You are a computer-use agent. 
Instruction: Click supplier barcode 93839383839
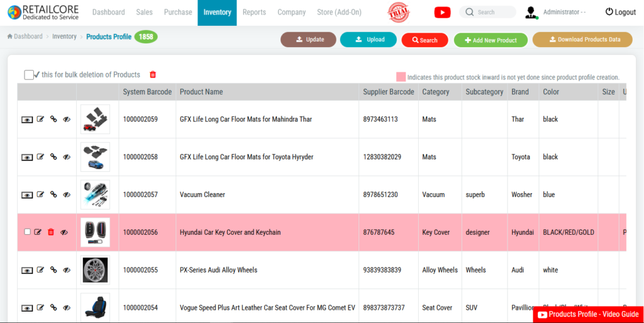point(382,270)
